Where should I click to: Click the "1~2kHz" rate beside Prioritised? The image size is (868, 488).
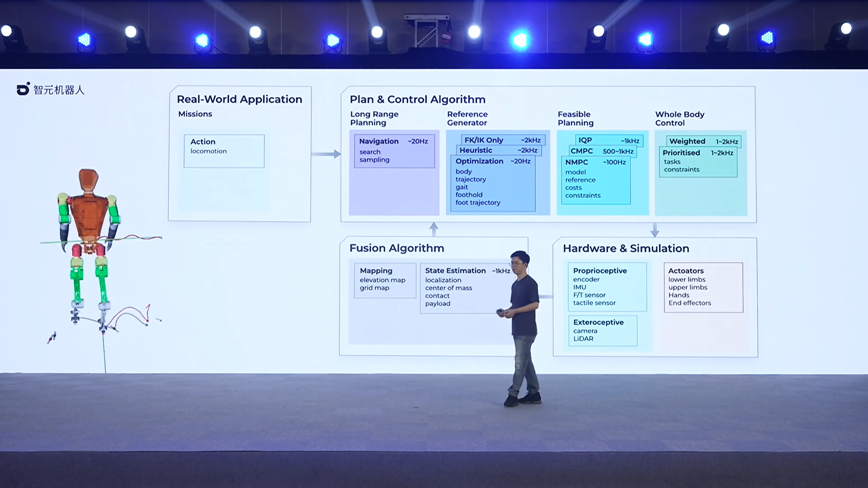point(722,153)
